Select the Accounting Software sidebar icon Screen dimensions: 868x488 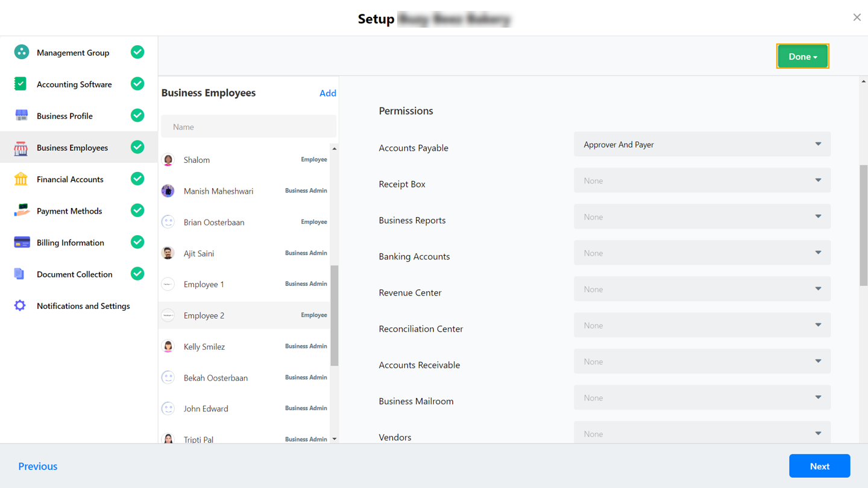(x=21, y=84)
